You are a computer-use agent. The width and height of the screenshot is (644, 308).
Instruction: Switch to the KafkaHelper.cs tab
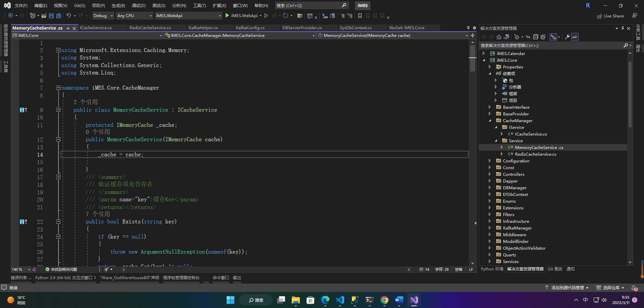[203, 28]
